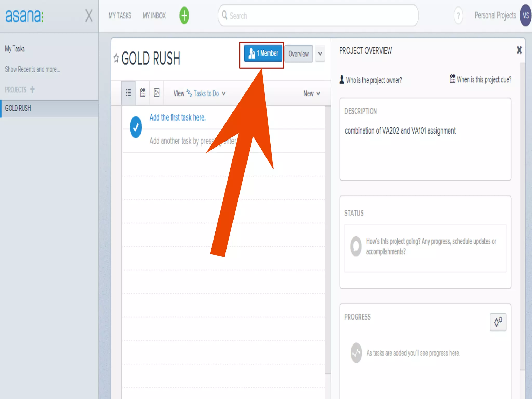
Task: Switch to list view icon
Action: click(128, 93)
